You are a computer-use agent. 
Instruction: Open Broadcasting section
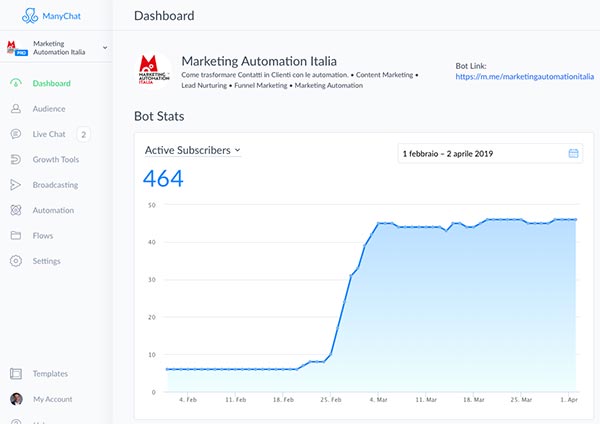(55, 185)
